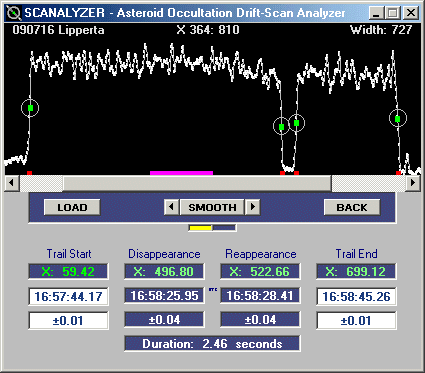Viewport: 425px width, 373px height.
Task: Click the Disappearance X 496.80 value box
Action: point(164,271)
